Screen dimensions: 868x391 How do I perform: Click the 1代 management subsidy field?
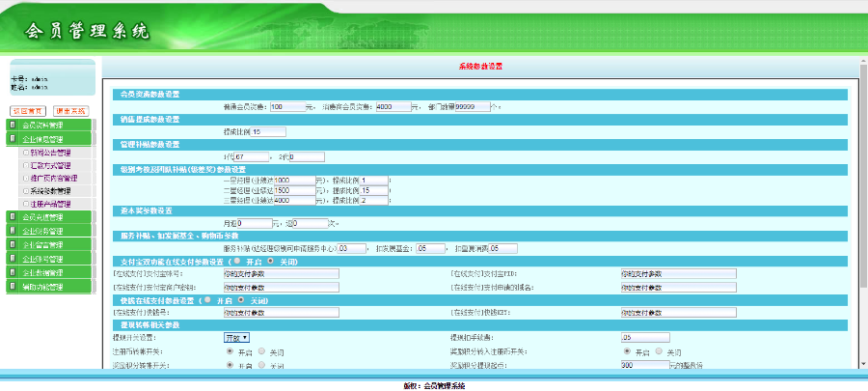pos(252,157)
